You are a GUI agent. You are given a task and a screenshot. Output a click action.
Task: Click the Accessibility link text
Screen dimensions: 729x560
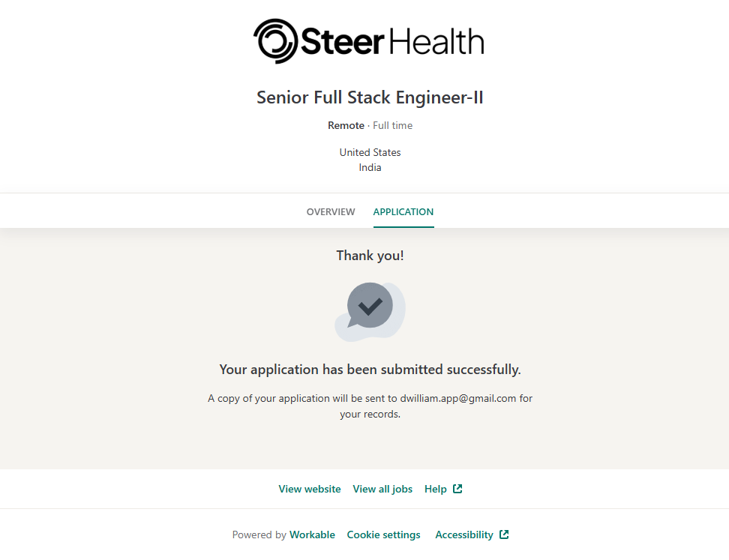[x=464, y=535]
